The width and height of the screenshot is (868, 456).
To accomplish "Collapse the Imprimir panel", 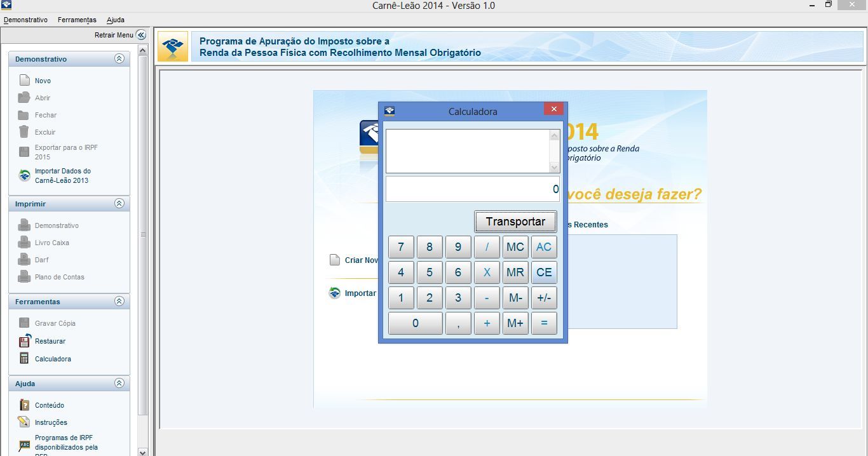I will tap(119, 203).
